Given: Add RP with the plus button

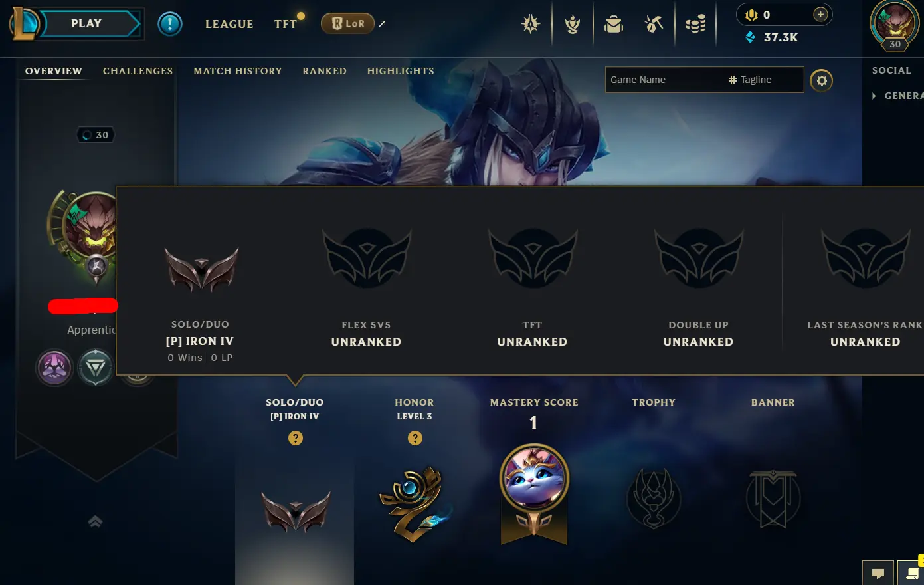Looking at the screenshot, I should coord(821,15).
